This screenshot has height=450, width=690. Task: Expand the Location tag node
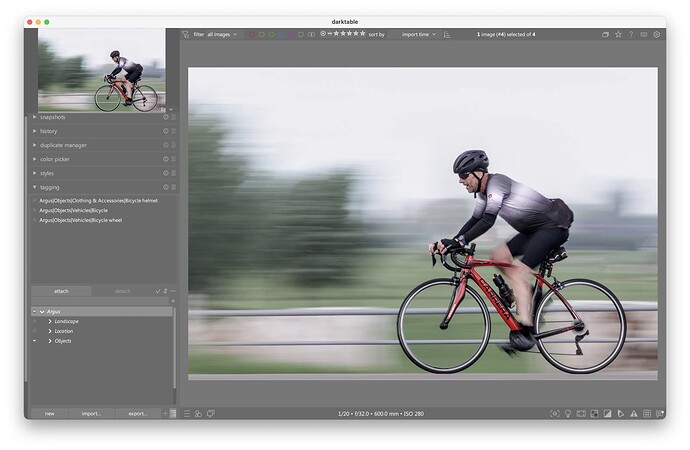[50, 331]
